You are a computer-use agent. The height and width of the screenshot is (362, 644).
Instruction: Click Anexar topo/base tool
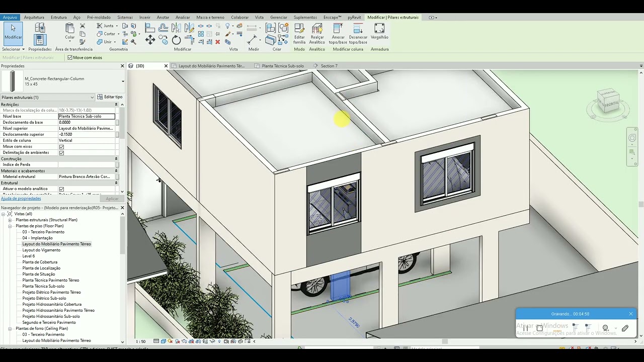(x=338, y=33)
